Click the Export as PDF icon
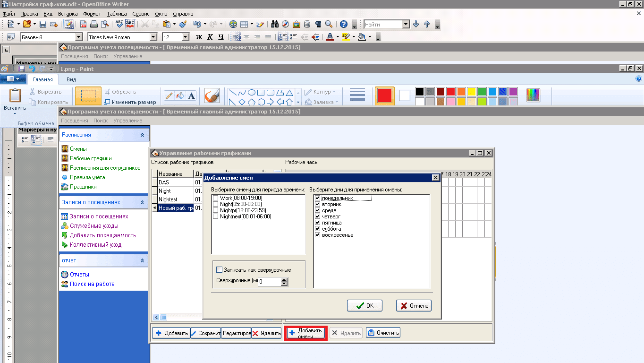The width and height of the screenshot is (644, 363). [84, 24]
